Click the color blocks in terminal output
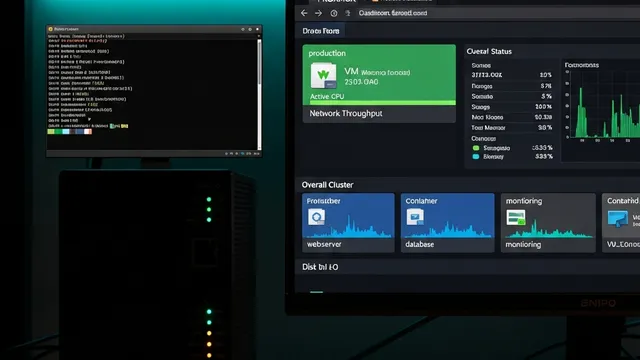 pyautogui.click(x=69, y=131)
